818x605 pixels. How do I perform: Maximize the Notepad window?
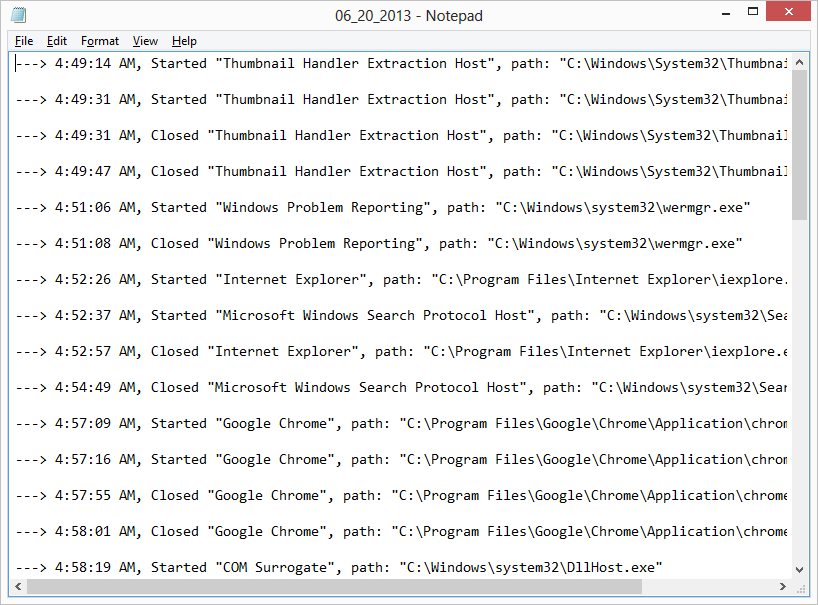pos(753,12)
